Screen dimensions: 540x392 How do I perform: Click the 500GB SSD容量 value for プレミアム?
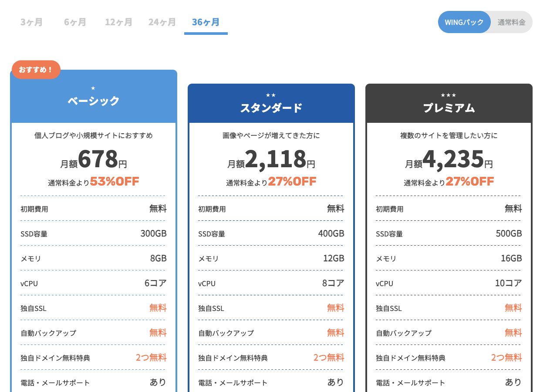[x=508, y=234]
